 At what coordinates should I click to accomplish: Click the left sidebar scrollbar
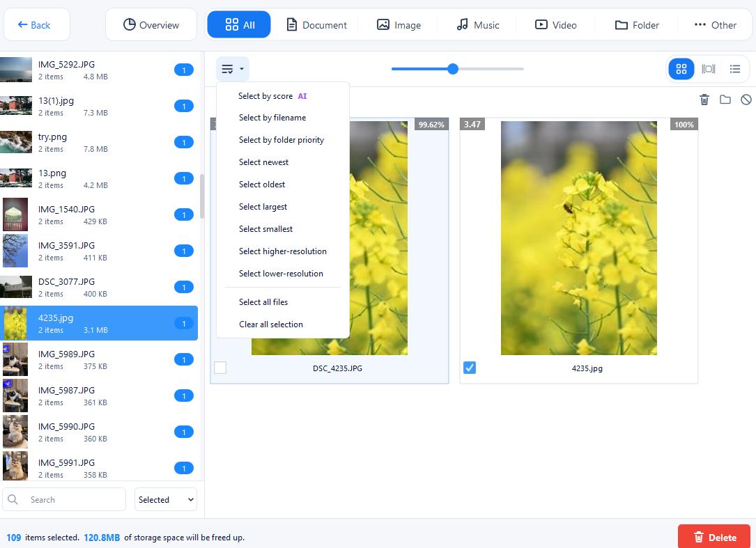[202, 196]
